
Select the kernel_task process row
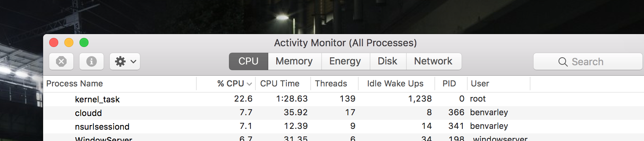(x=344, y=99)
